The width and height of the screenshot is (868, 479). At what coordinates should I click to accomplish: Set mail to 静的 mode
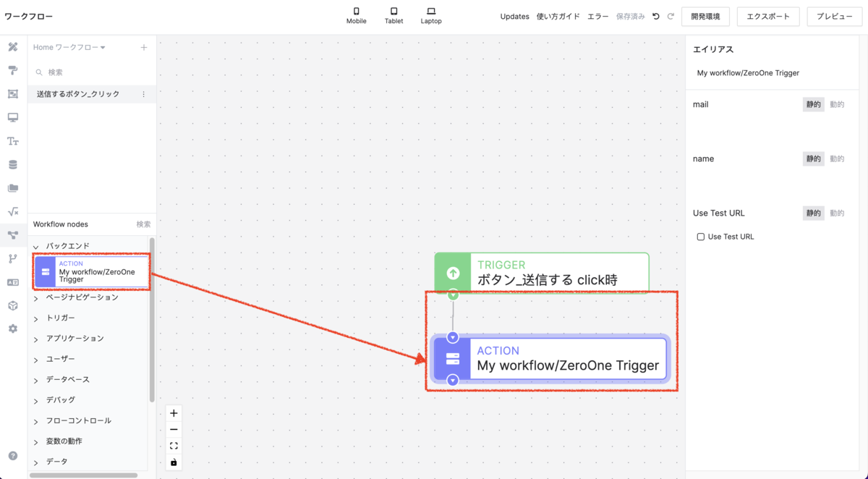(x=813, y=104)
